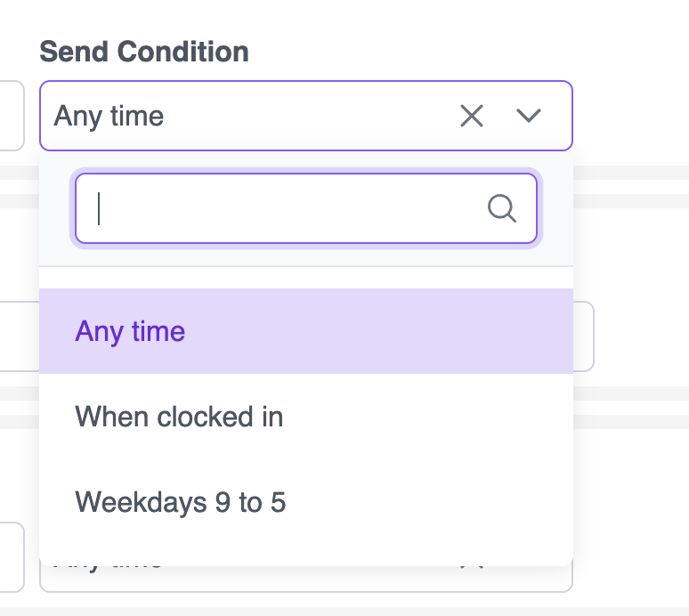Click "Any time" value in Send Condition box

coord(109,116)
